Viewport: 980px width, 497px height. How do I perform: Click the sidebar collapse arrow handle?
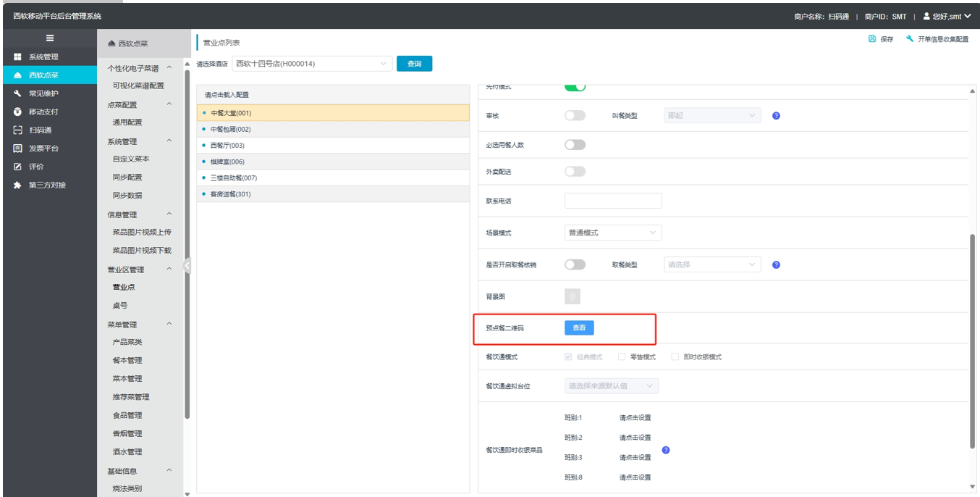[187, 265]
